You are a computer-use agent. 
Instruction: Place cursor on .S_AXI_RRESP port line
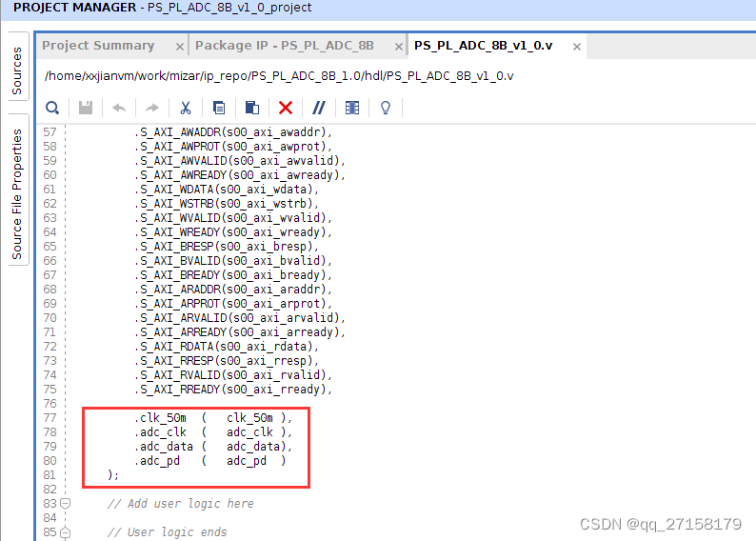pos(227,361)
